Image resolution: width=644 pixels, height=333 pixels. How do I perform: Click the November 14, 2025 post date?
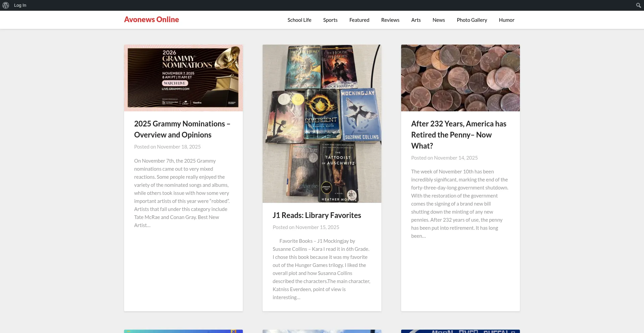point(455,158)
